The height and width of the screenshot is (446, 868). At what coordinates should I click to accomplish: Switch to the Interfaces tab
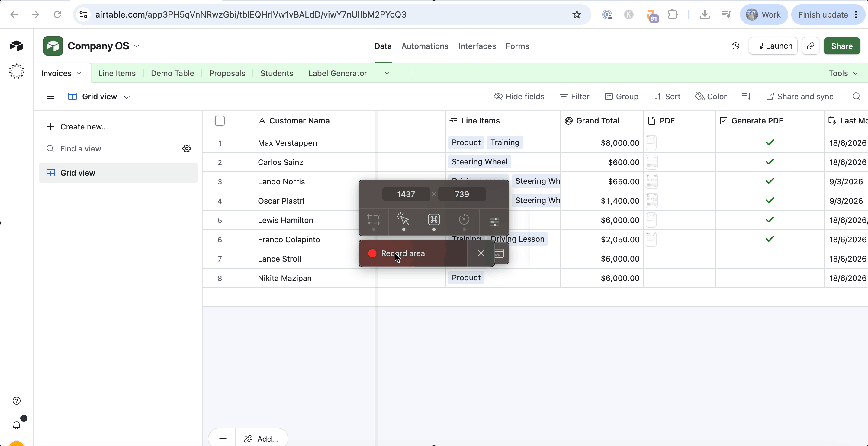[x=477, y=46]
